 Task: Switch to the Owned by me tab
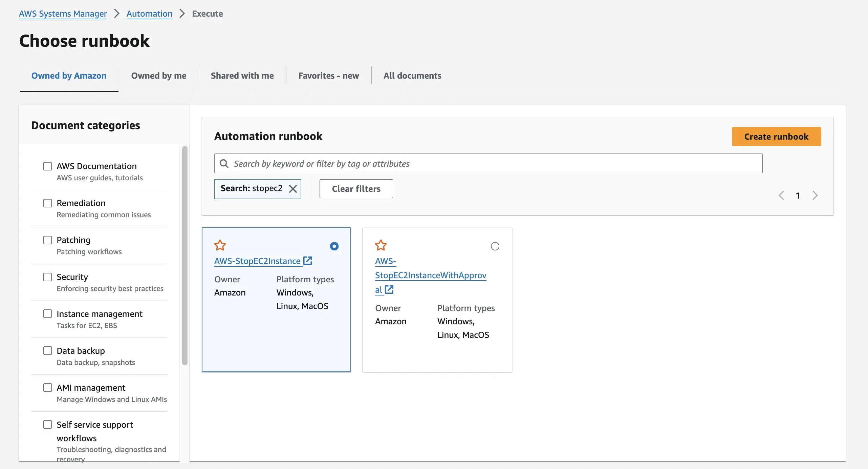pyautogui.click(x=158, y=76)
